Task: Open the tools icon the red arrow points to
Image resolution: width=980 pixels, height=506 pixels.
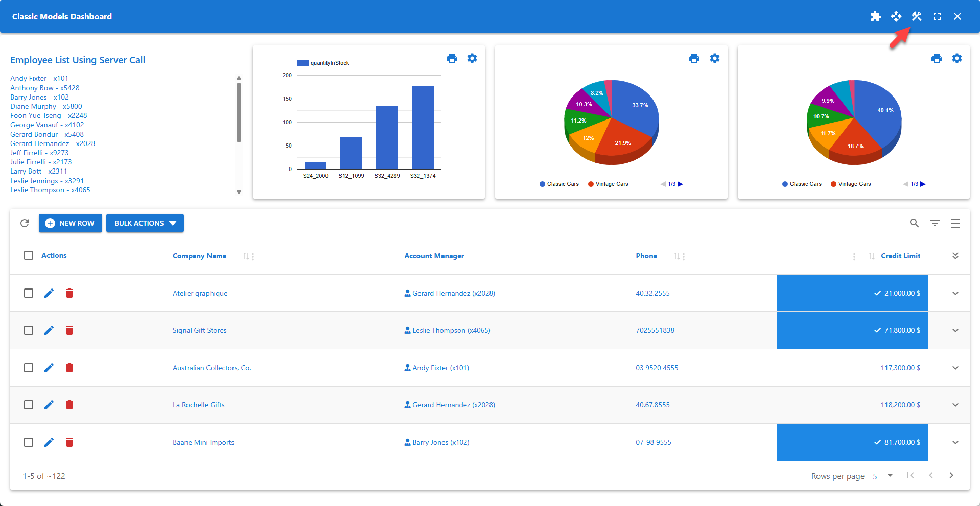Action: pyautogui.click(x=916, y=16)
